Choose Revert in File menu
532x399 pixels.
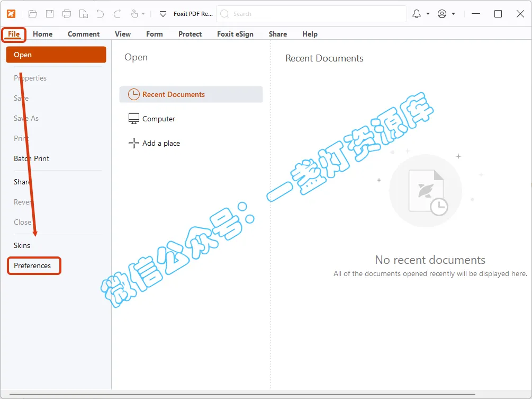(23, 202)
